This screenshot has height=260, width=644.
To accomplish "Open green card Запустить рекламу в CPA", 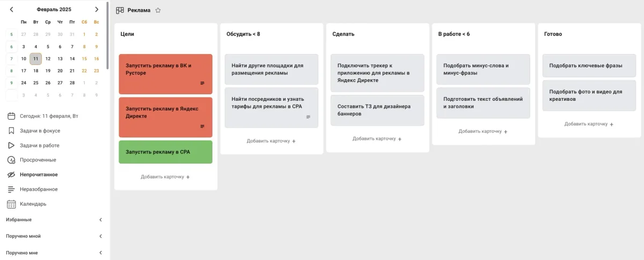I will [165, 152].
